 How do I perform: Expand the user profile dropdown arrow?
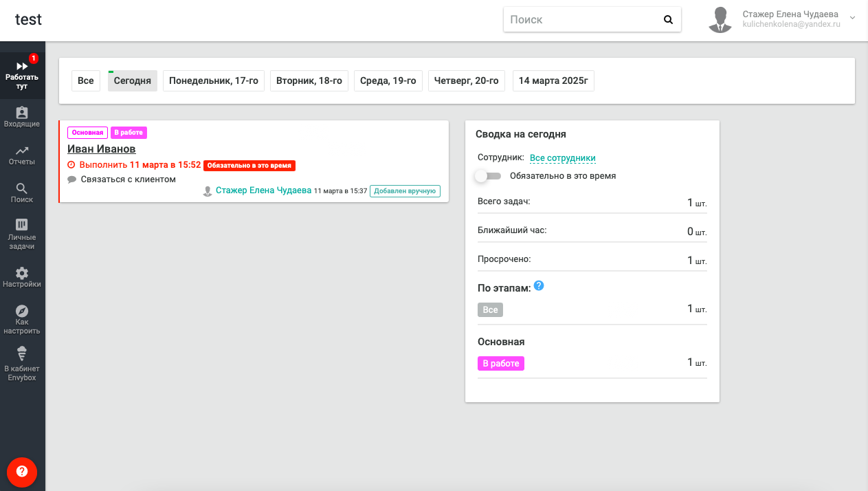click(853, 18)
